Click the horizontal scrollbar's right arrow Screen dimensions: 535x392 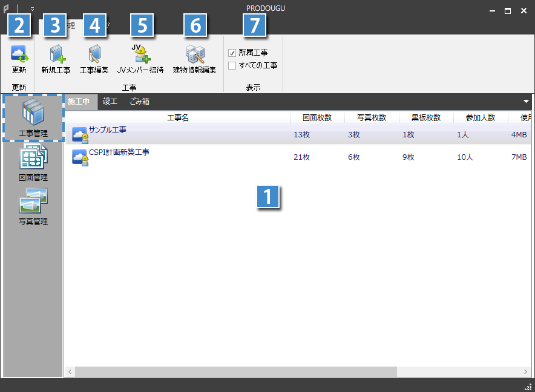tap(525, 371)
